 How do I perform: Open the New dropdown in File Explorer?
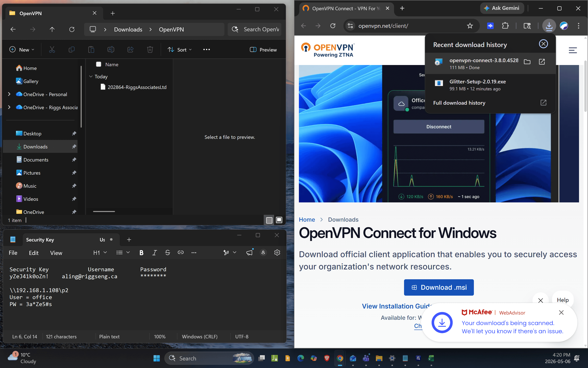pos(22,50)
